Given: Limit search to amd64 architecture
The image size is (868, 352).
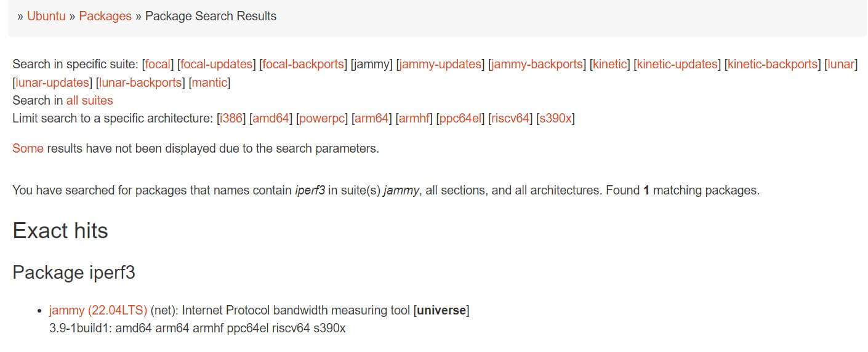Looking at the screenshot, I should (271, 118).
